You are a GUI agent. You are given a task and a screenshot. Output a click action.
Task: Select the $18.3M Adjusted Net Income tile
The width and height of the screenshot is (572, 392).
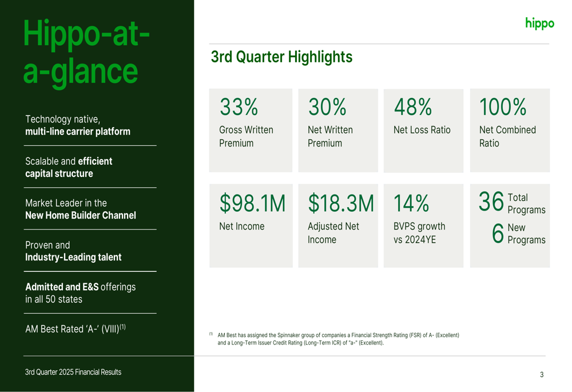click(x=337, y=225)
